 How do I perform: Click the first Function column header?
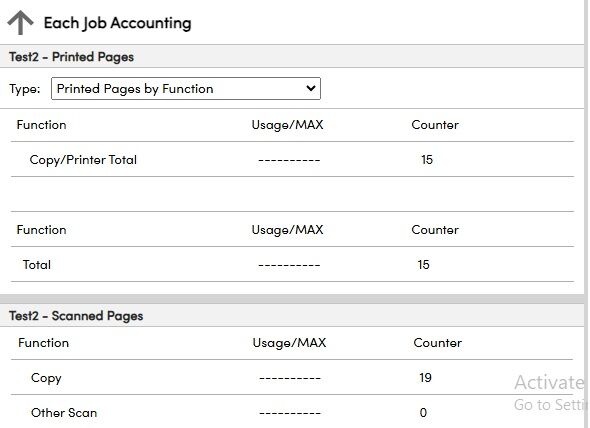click(x=41, y=125)
